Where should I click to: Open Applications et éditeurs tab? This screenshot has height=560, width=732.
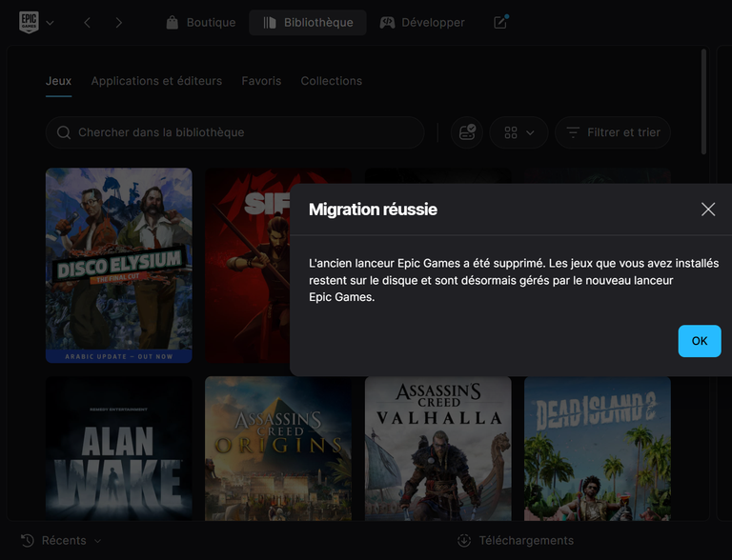tap(156, 81)
